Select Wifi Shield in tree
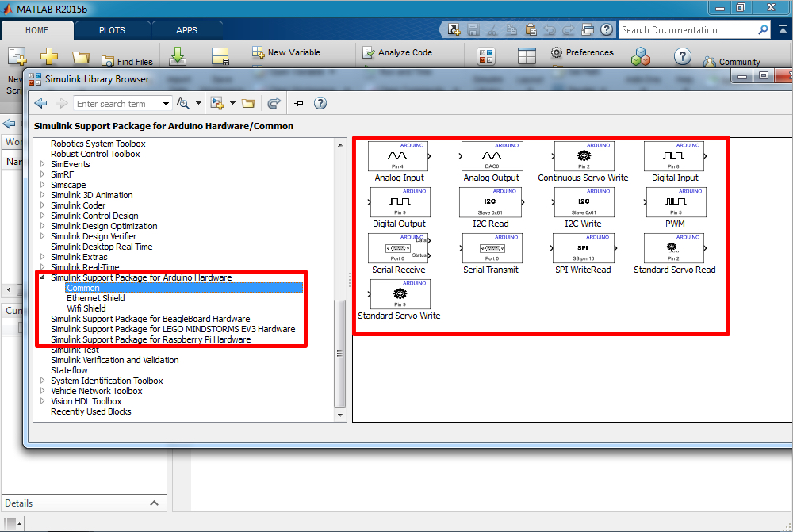The image size is (793, 532). click(x=86, y=308)
